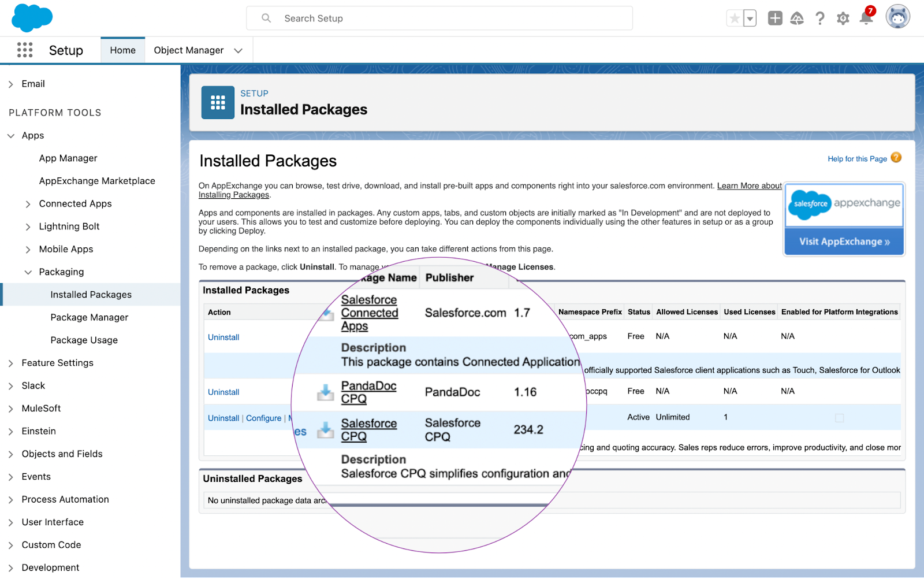Open Package Usage in the sidebar

[84, 340]
